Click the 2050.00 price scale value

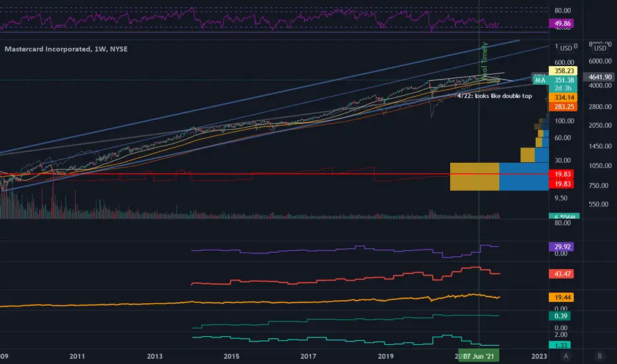pyautogui.click(x=600, y=125)
